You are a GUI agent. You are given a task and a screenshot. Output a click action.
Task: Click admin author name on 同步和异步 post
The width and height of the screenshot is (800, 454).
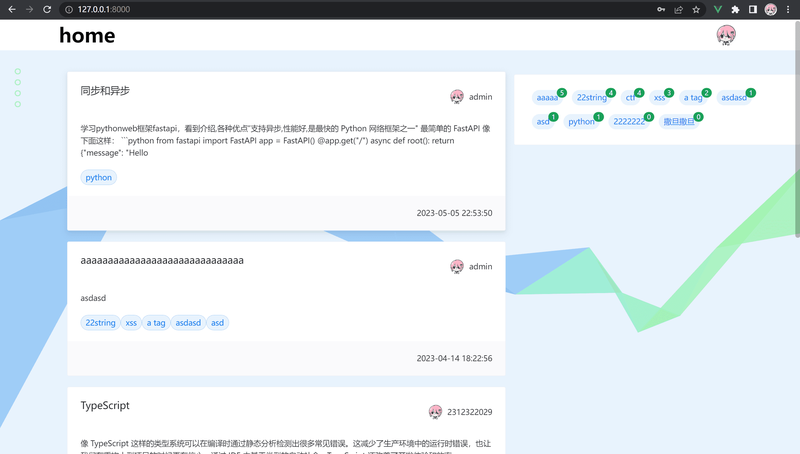[481, 96]
